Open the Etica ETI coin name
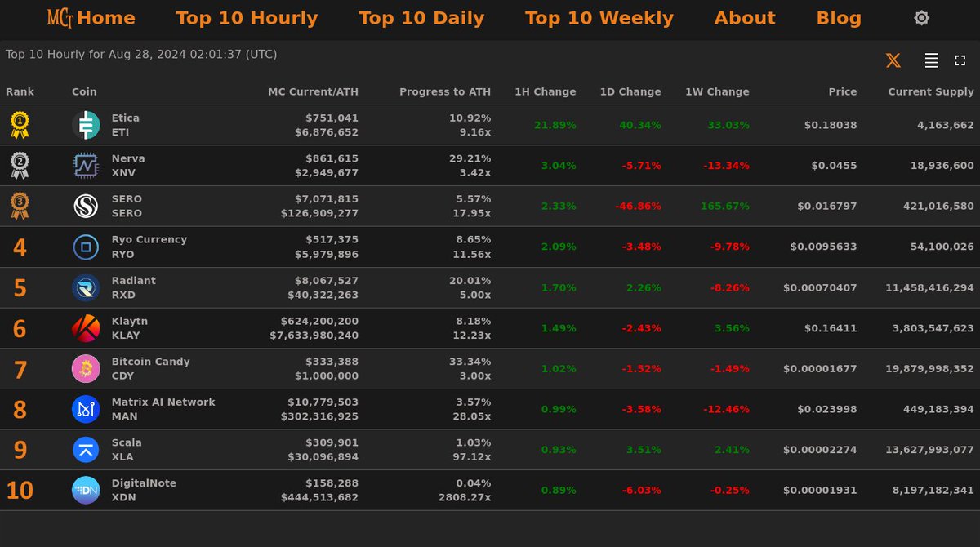Screen dimensions: 980x547 (126, 125)
